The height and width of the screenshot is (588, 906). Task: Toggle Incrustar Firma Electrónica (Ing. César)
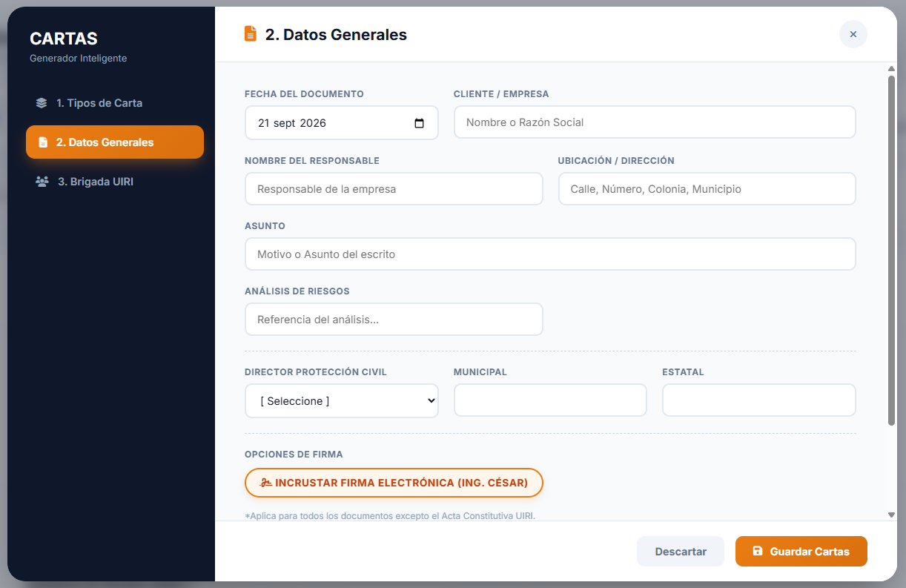[394, 483]
